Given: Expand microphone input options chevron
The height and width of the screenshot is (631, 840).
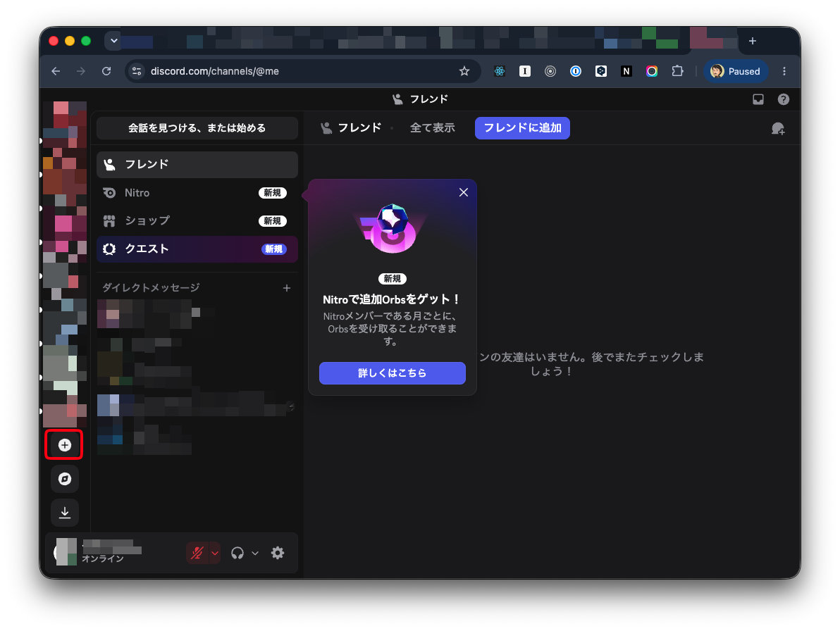Looking at the screenshot, I should pos(215,553).
